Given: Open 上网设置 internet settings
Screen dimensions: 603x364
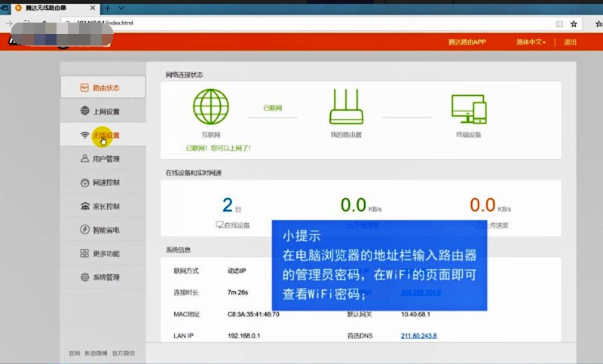Looking at the screenshot, I should (105, 112).
